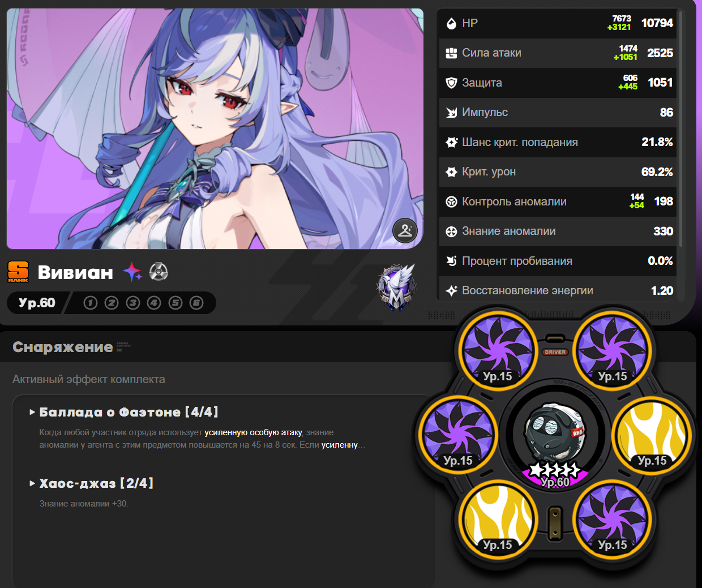Click the Восстановление энергии icon
This screenshot has width=702, height=588.
coord(451,291)
